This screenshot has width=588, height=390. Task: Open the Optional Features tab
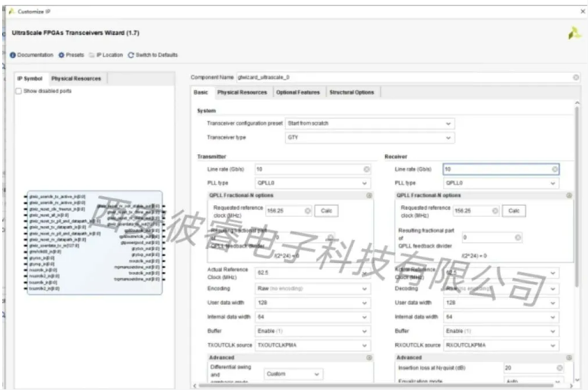tap(298, 92)
